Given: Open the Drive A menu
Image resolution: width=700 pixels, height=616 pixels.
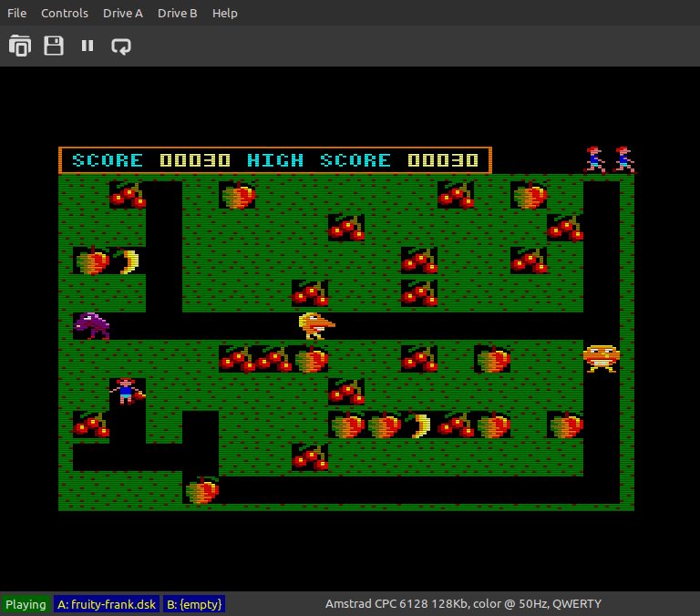Looking at the screenshot, I should 123,14.
